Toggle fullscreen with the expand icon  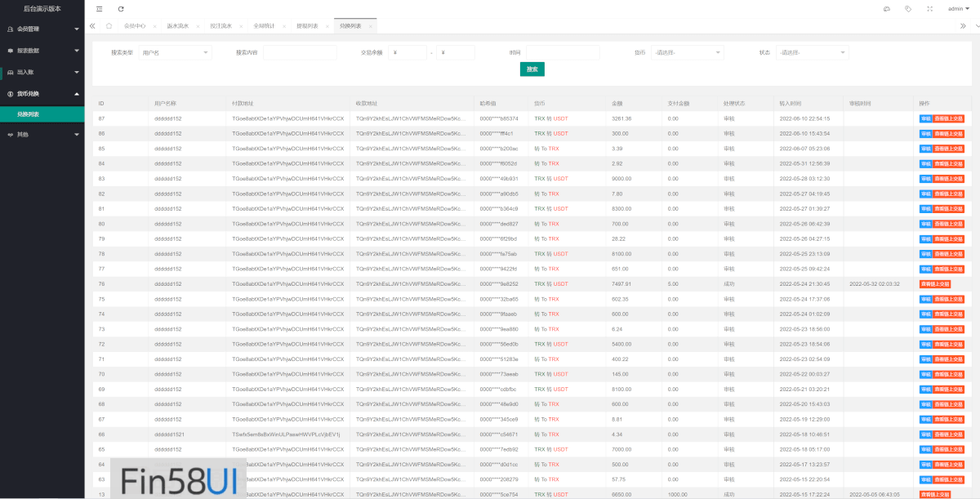point(929,9)
